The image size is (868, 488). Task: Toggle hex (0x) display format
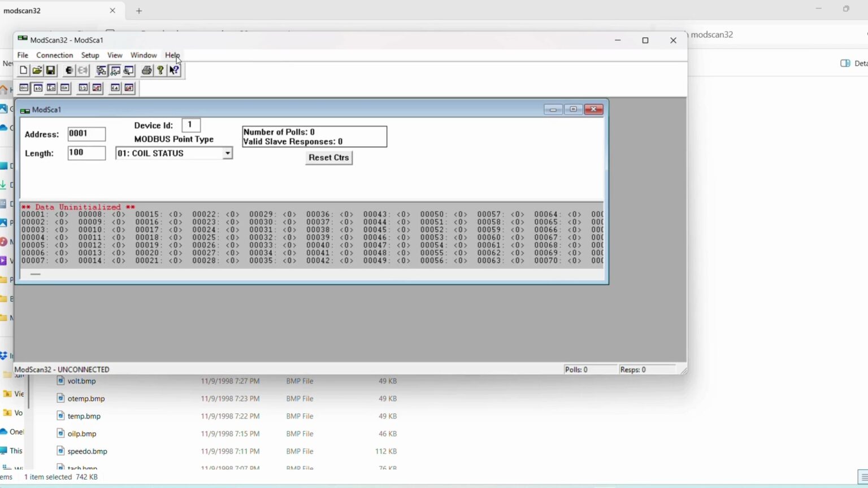click(x=65, y=88)
